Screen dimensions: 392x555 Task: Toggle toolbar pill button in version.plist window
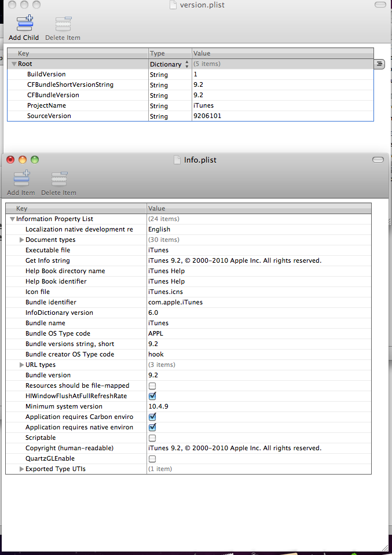coord(380,5)
